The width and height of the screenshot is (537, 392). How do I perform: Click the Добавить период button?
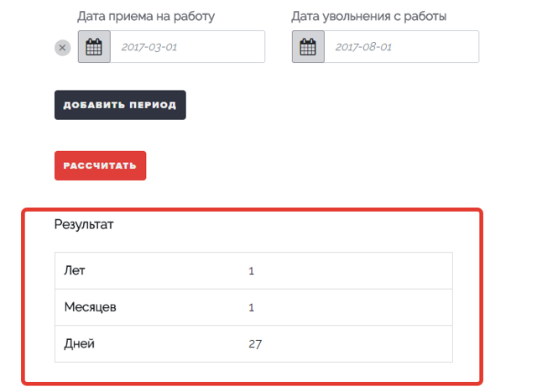pyautogui.click(x=120, y=105)
